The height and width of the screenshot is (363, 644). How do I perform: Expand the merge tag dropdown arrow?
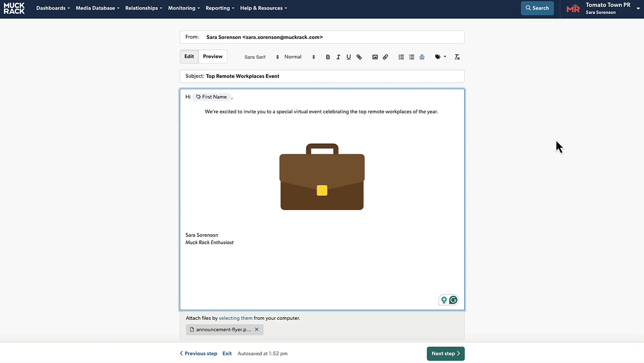(445, 57)
